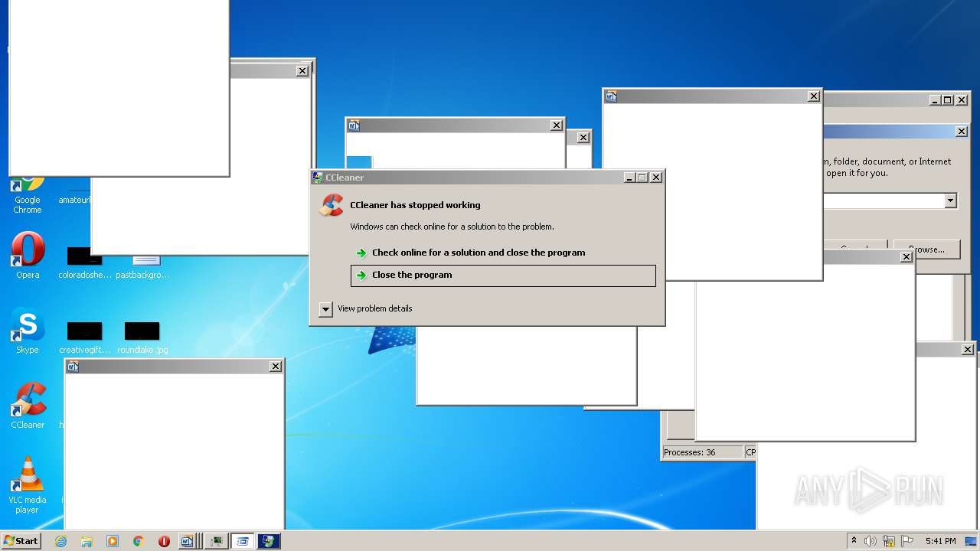Select the creativegift desktop file

click(x=84, y=336)
